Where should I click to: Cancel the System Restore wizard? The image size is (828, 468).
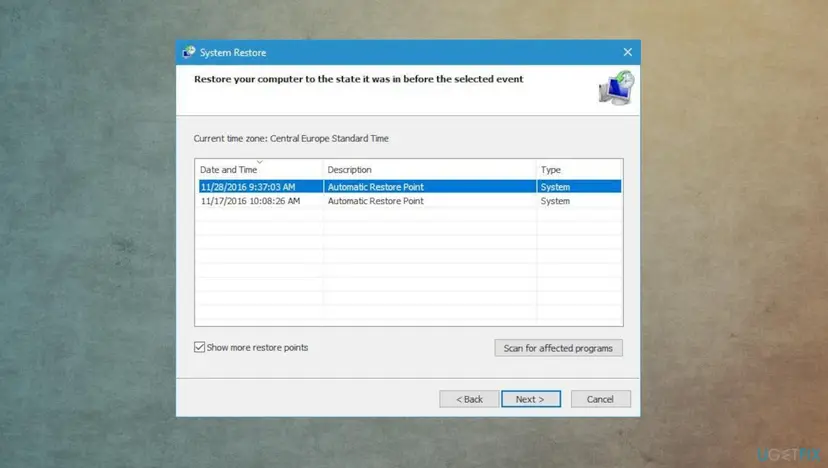[600, 399]
